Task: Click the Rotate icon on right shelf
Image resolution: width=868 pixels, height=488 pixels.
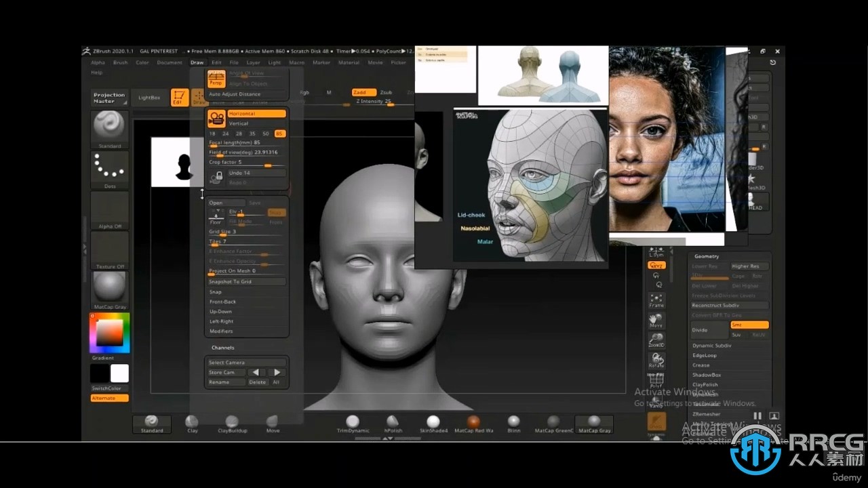Action: pyautogui.click(x=656, y=360)
